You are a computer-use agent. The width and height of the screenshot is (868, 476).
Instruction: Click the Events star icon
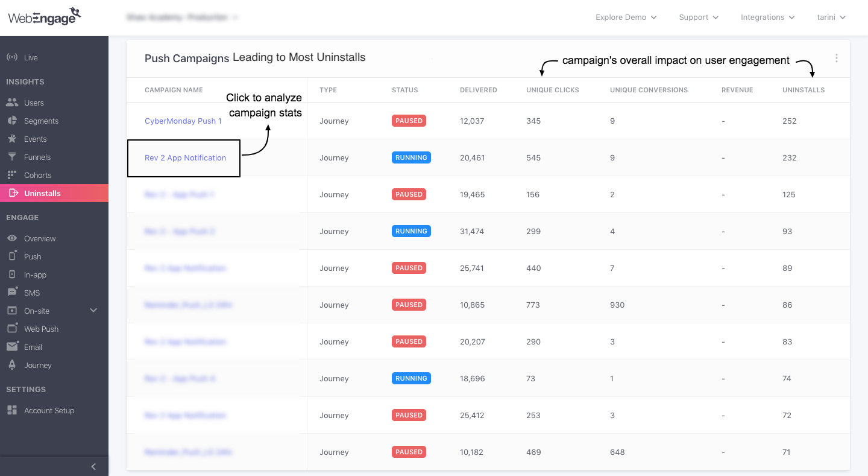(12, 139)
